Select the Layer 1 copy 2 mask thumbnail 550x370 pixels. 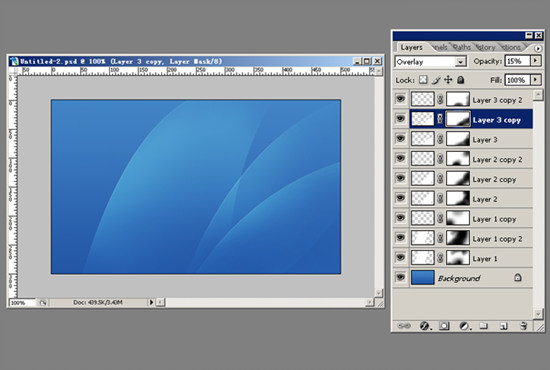tap(458, 238)
